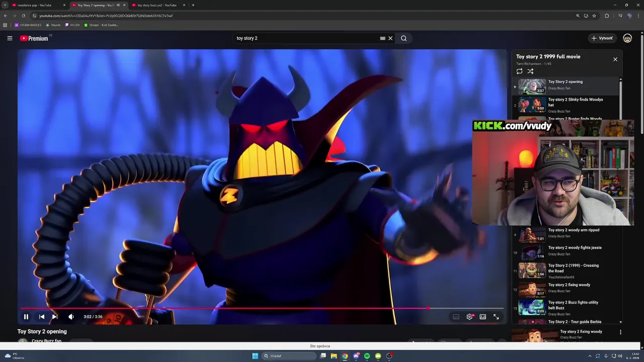Open the YouTube hamburger guide menu
Image resolution: width=644 pixels, height=362 pixels.
[x=10, y=38]
